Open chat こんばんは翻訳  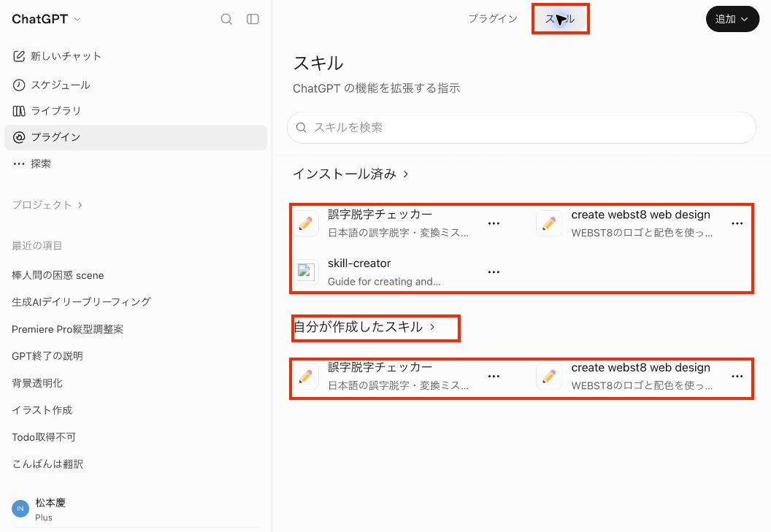[47, 464]
